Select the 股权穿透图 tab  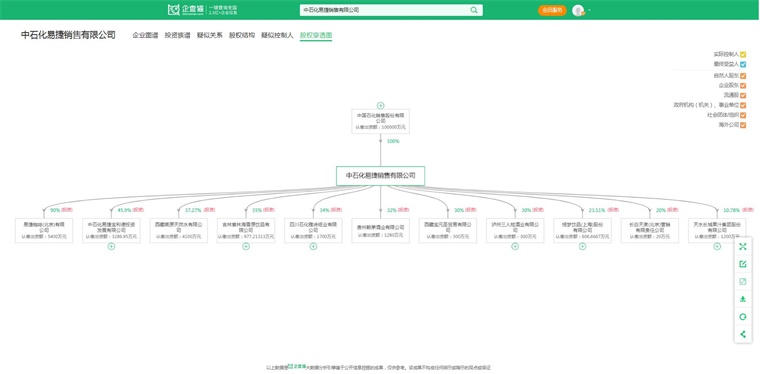tap(316, 35)
